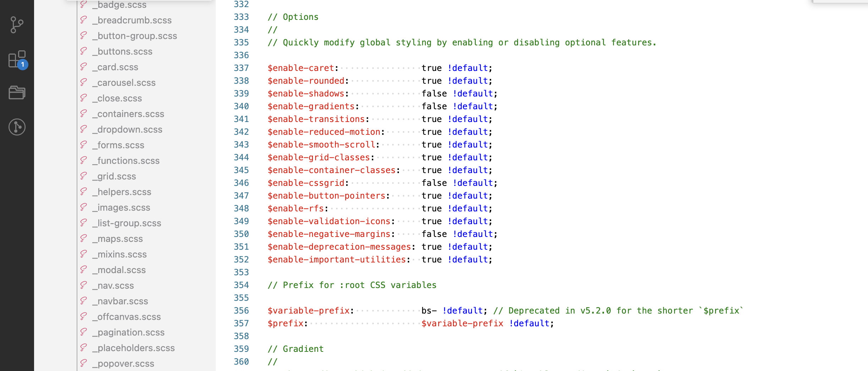This screenshot has width=868, height=371.
Task: Open the Source Control view icon
Action: click(x=17, y=25)
